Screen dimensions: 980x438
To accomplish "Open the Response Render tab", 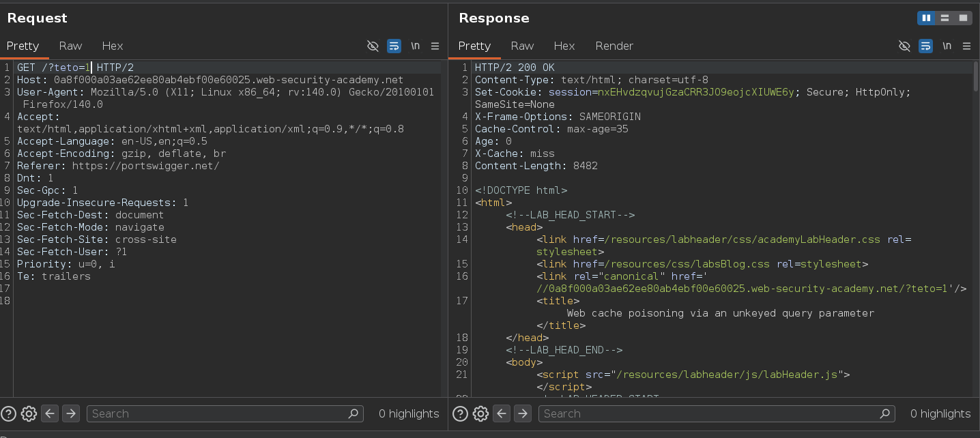I will coord(614,46).
